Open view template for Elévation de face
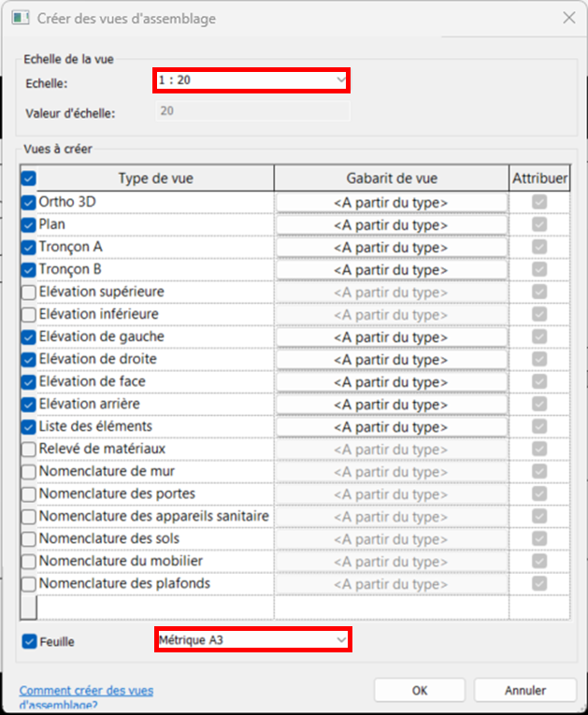Viewport: 588px width, 715px height. tap(391, 382)
